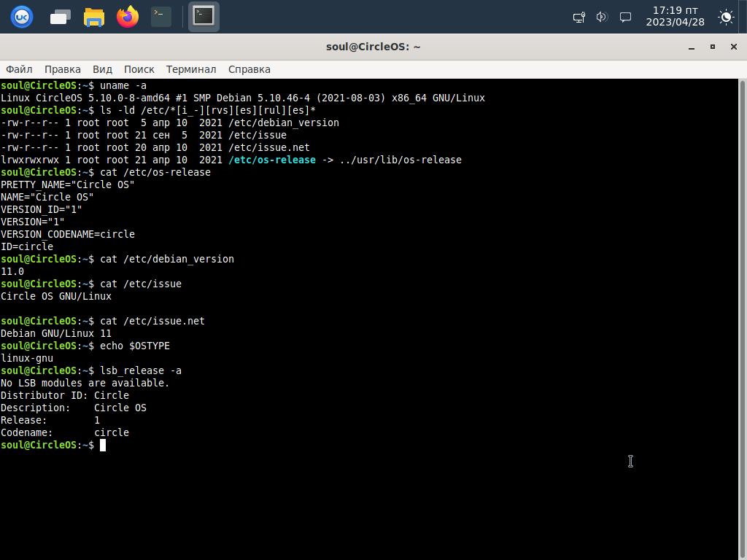Click the Linux CircleOS kernel info line
Viewport: 747px width, 560px height.
(x=243, y=98)
